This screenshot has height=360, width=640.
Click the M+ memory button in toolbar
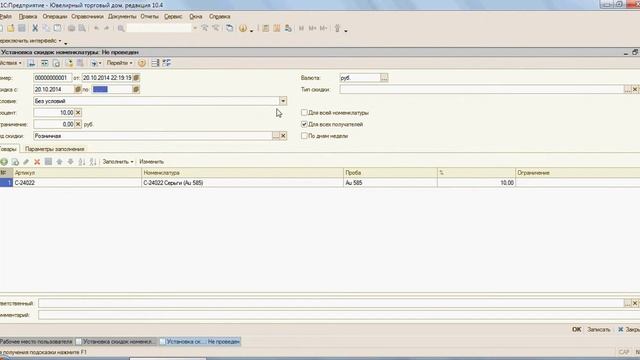click(313, 28)
